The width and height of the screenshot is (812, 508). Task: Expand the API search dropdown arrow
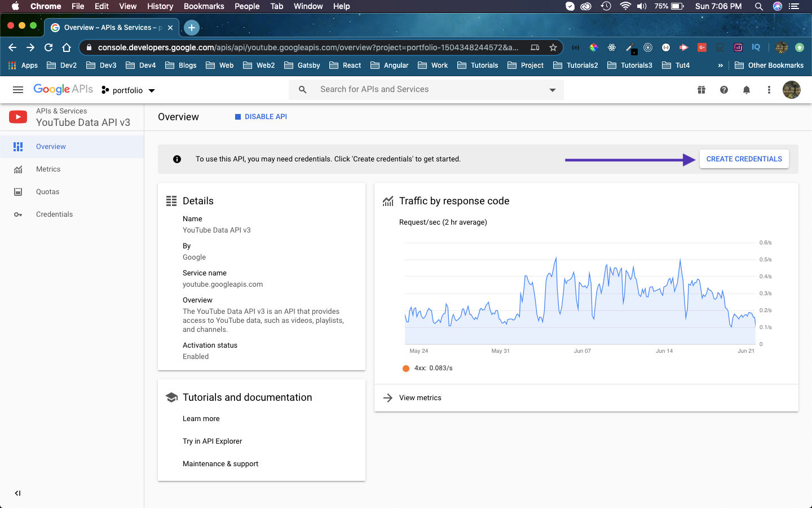coord(553,90)
